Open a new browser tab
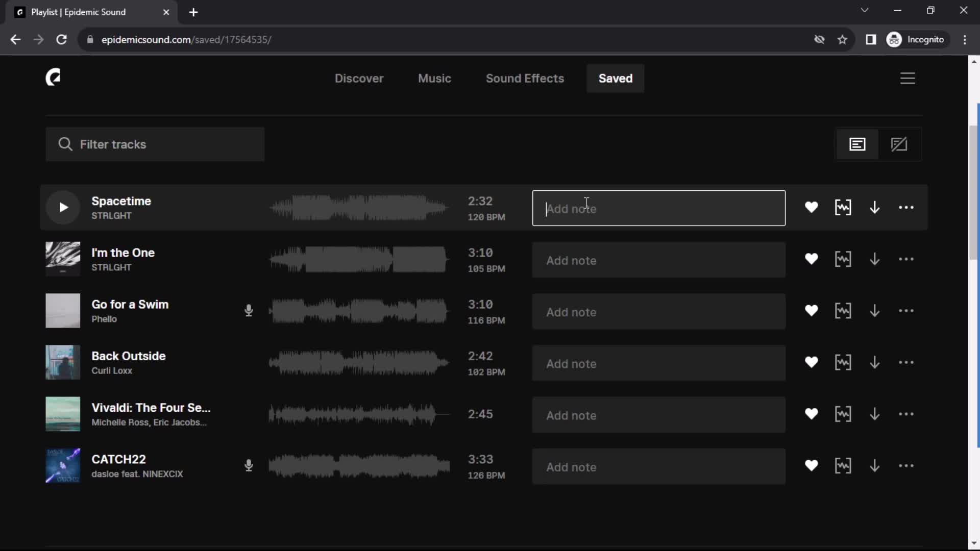This screenshot has height=551, width=980. [x=193, y=12]
